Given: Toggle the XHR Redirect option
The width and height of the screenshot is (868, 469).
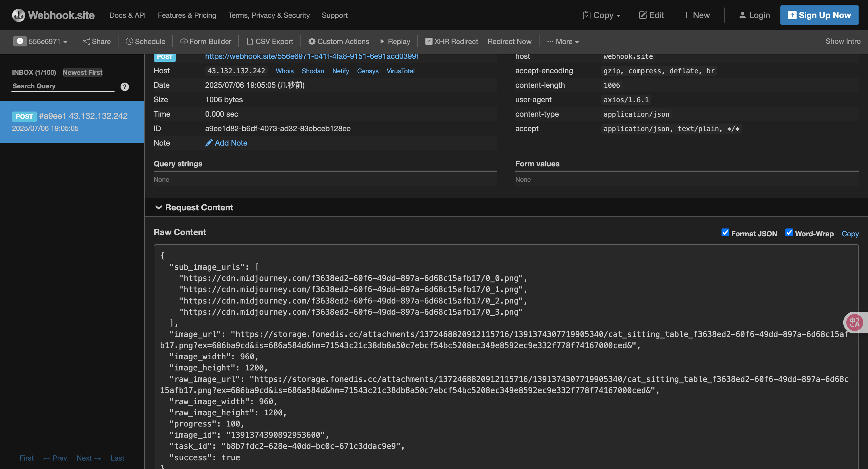Looking at the screenshot, I should coord(451,41).
